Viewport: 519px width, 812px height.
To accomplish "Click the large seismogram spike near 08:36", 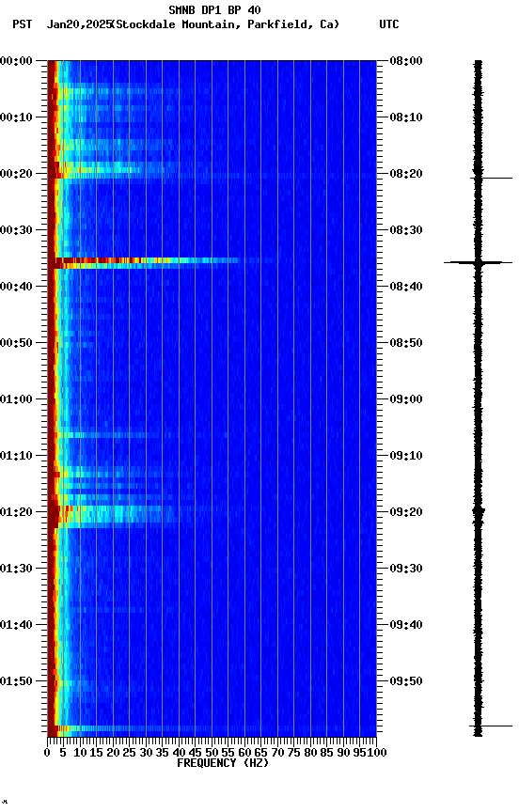I will click(x=478, y=262).
